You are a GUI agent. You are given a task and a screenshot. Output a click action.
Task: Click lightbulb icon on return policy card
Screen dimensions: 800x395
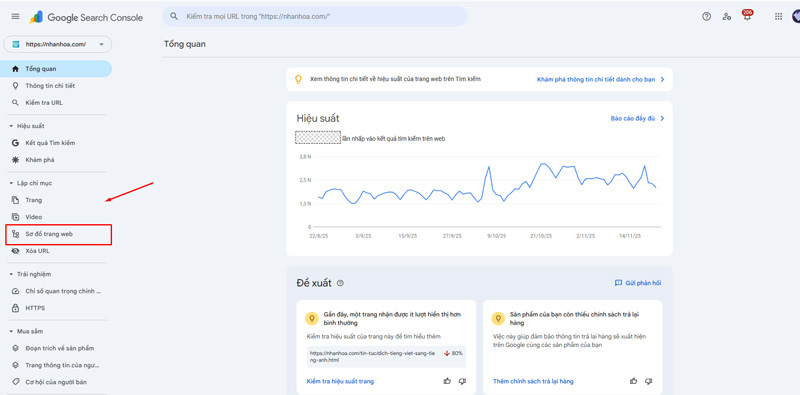coord(497,319)
